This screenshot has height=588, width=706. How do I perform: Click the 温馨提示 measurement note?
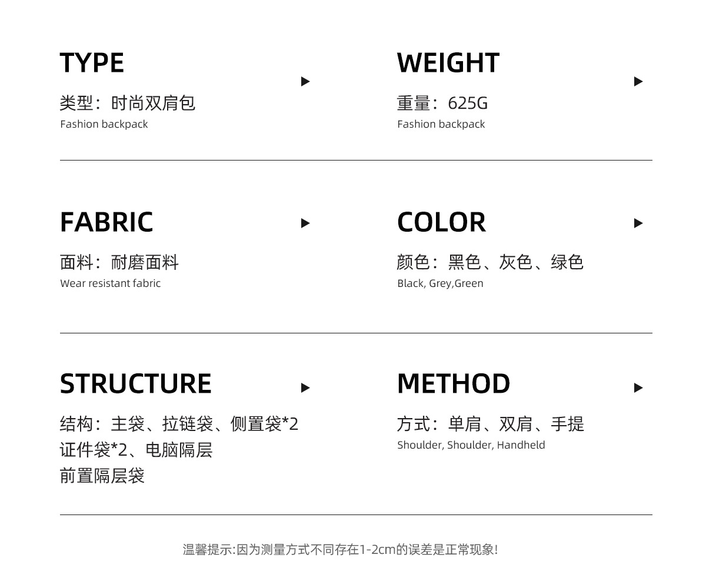[x=340, y=550]
